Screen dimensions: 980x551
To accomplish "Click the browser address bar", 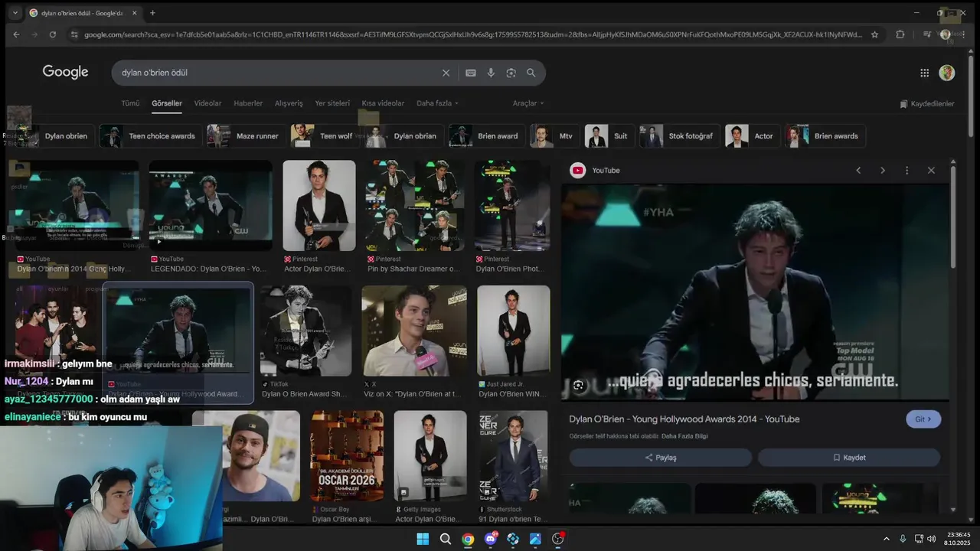I will [x=472, y=34].
